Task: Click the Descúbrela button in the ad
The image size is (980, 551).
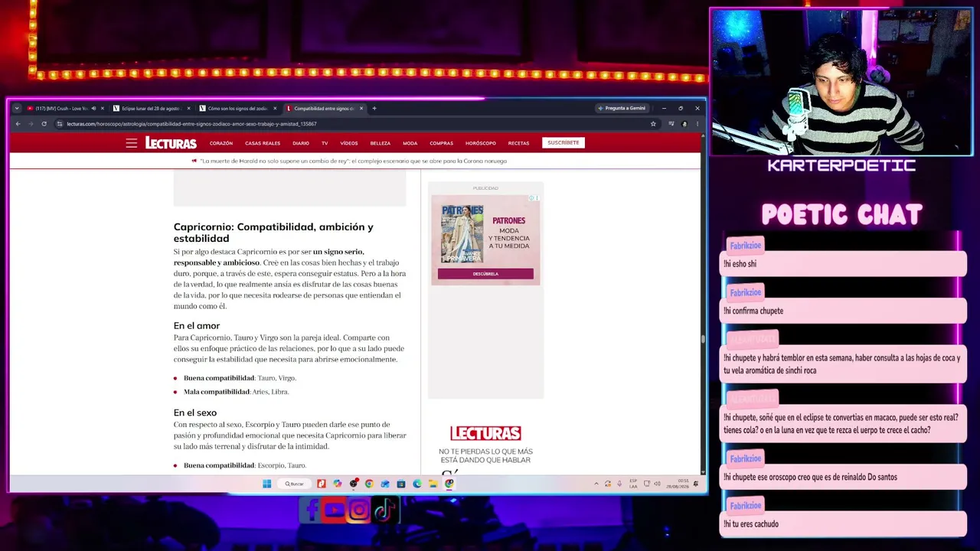Action: pyautogui.click(x=485, y=274)
